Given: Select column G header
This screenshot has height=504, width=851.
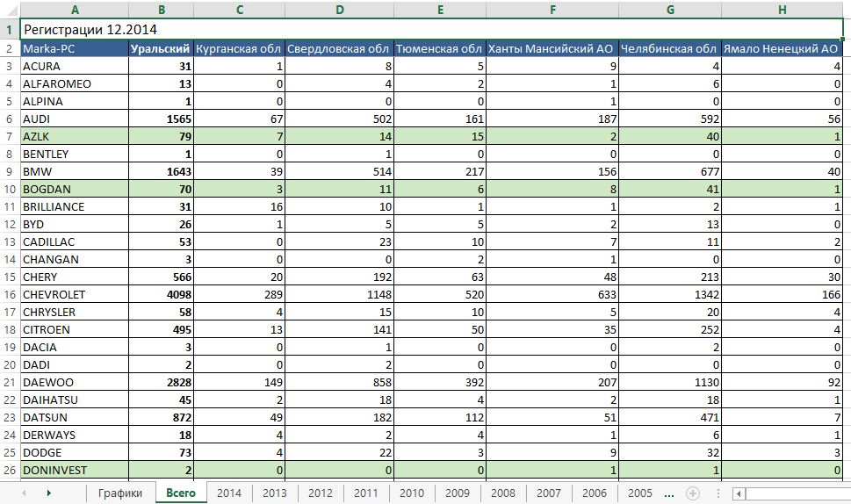Looking at the screenshot, I should [x=670, y=10].
